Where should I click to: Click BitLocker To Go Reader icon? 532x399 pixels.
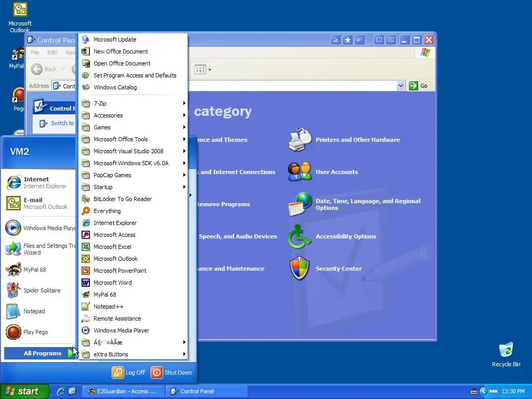86,199
